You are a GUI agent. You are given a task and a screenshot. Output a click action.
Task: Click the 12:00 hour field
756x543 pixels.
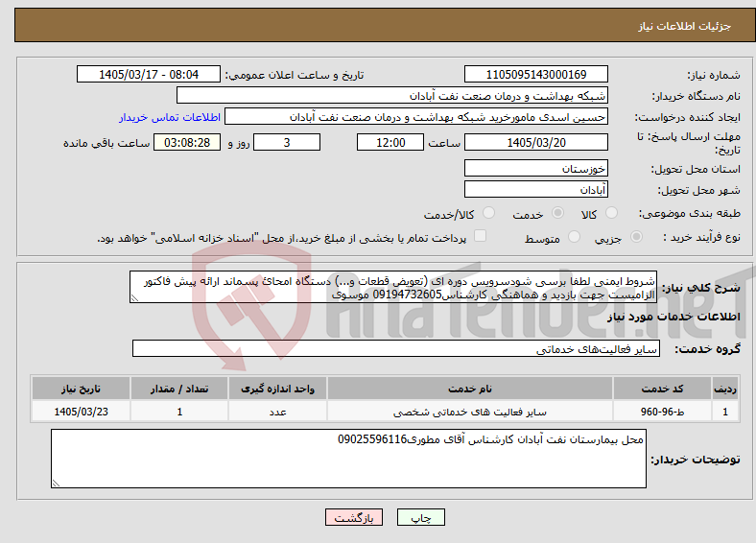pos(390,142)
